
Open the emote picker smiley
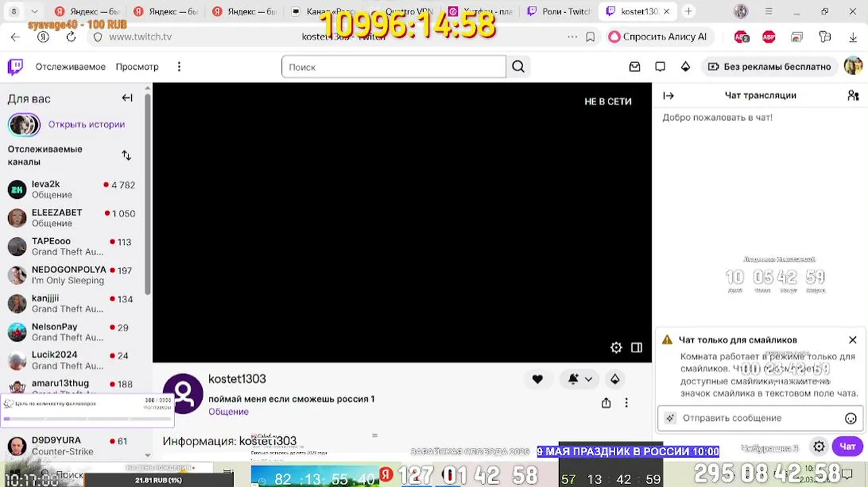point(851,418)
